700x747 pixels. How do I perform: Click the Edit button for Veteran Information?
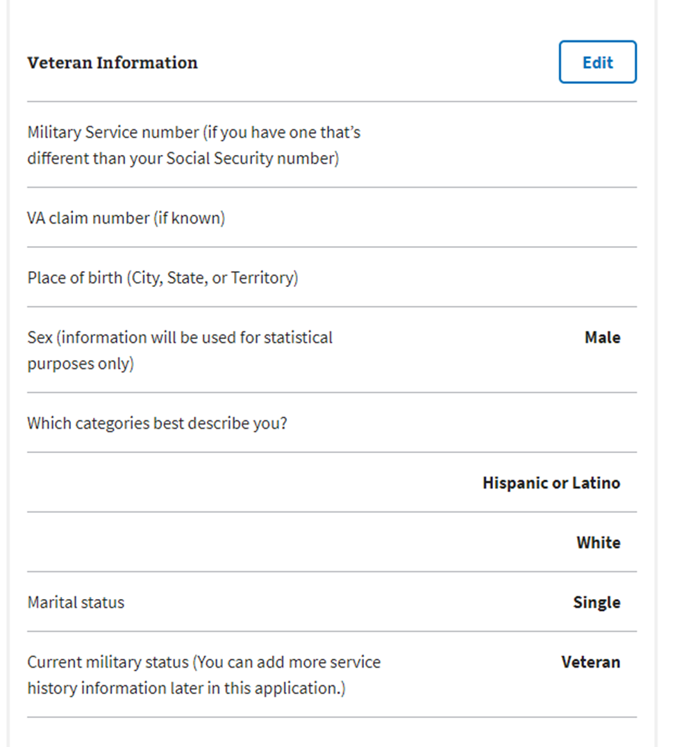tap(597, 63)
